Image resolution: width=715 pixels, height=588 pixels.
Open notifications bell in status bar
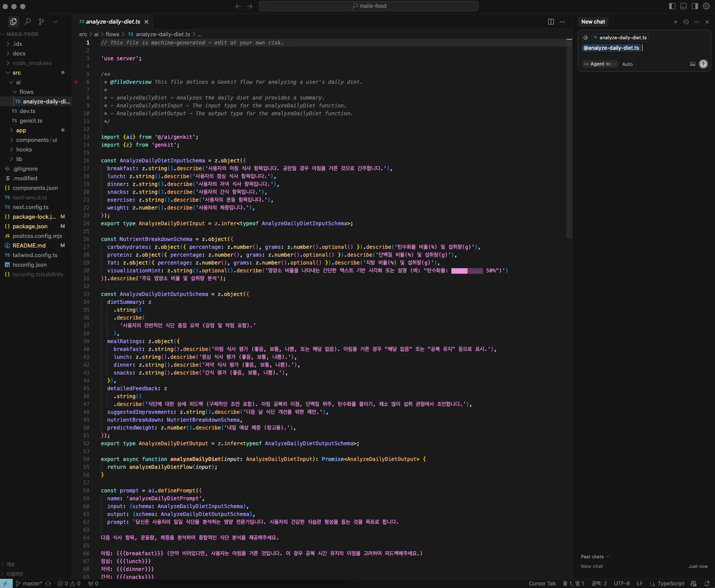coord(707,584)
